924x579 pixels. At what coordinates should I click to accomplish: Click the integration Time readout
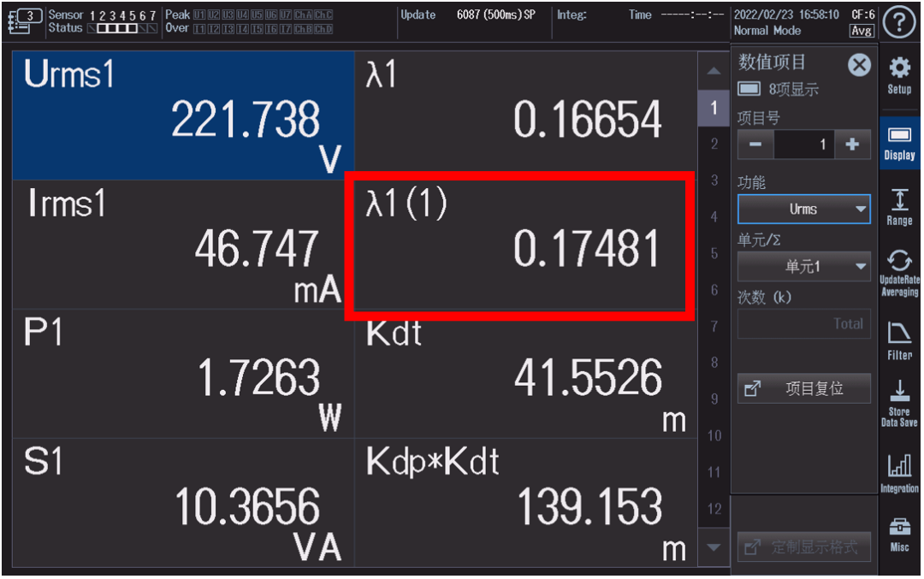point(676,15)
